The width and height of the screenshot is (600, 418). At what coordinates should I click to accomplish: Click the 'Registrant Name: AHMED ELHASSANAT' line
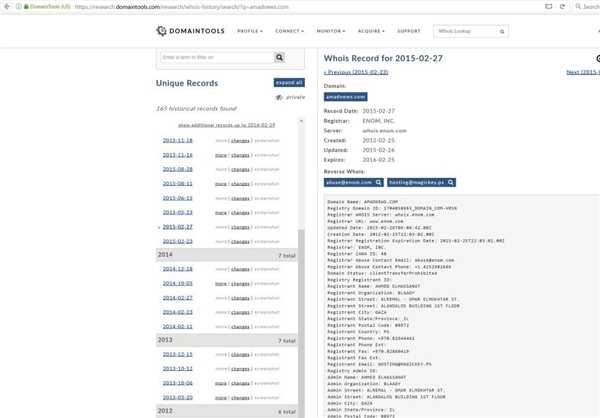click(x=373, y=286)
